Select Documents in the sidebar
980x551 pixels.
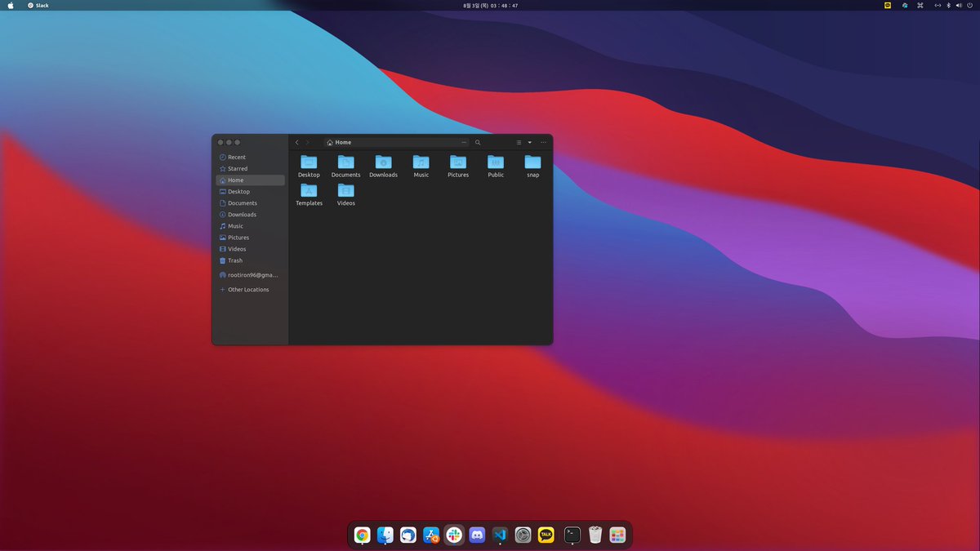point(251,202)
